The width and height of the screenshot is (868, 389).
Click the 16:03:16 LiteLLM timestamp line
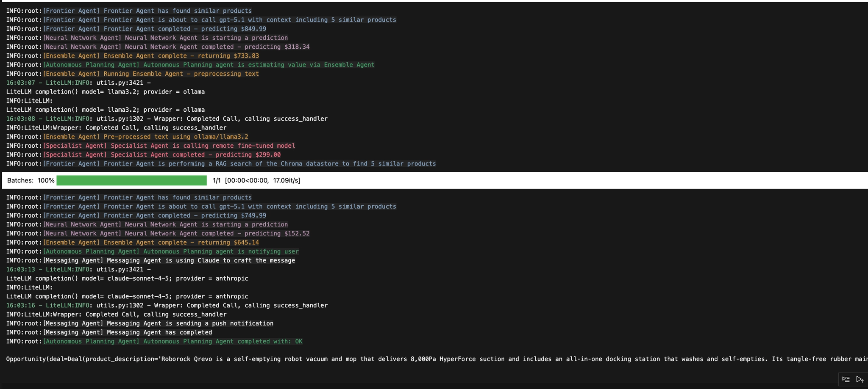click(x=167, y=305)
